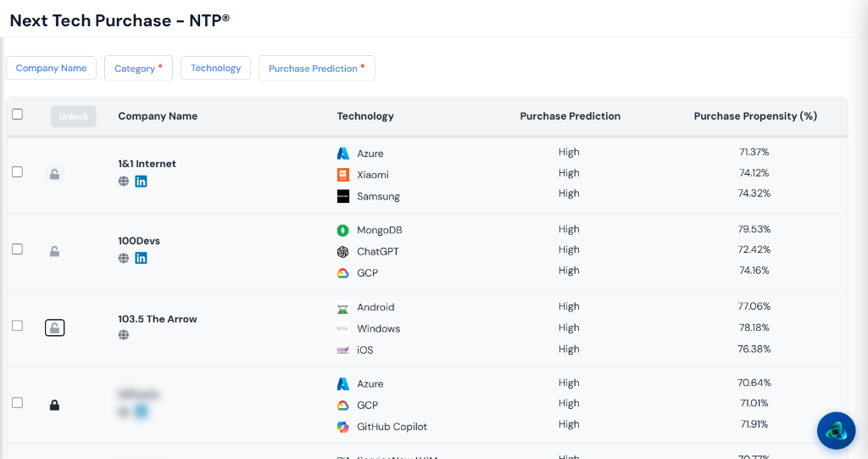Select the checkbox for the blurred locked company
This screenshot has width=868, height=459.
click(x=18, y=402)
